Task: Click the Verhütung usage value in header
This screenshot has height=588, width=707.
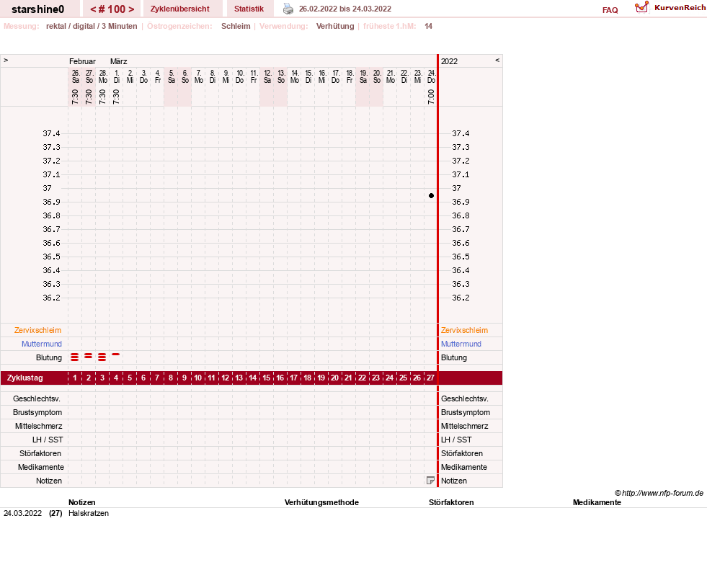Action: (335, 26)
